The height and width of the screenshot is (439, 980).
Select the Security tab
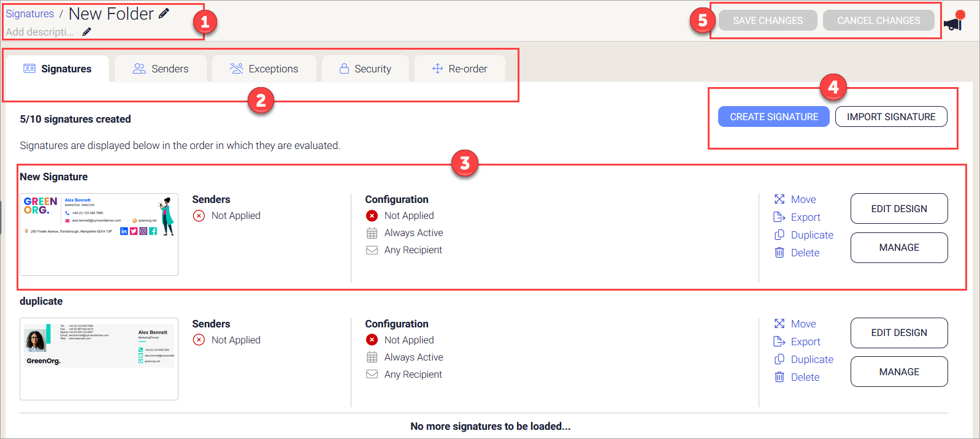[365, 69]
